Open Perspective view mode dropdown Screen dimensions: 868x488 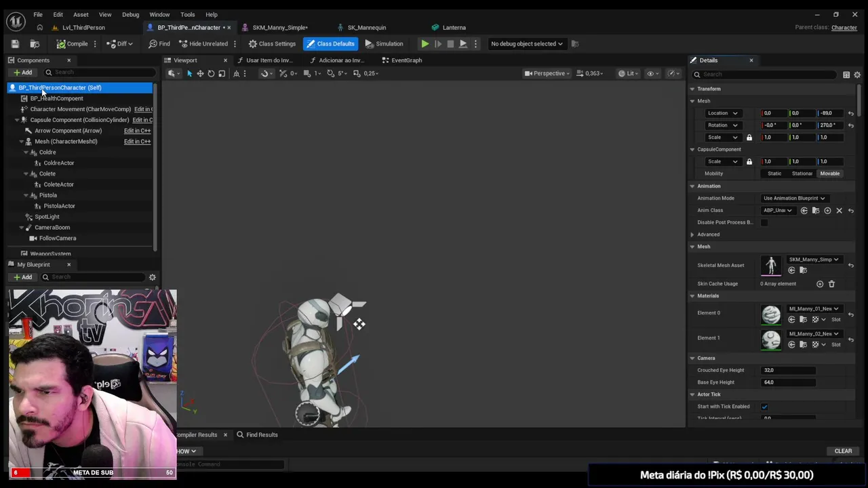point(547,73)
